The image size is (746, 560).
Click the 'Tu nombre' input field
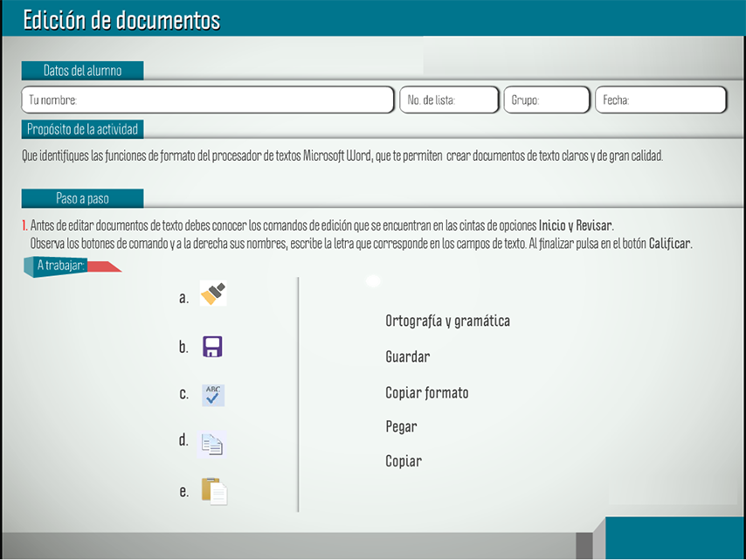tap(208, 100)
